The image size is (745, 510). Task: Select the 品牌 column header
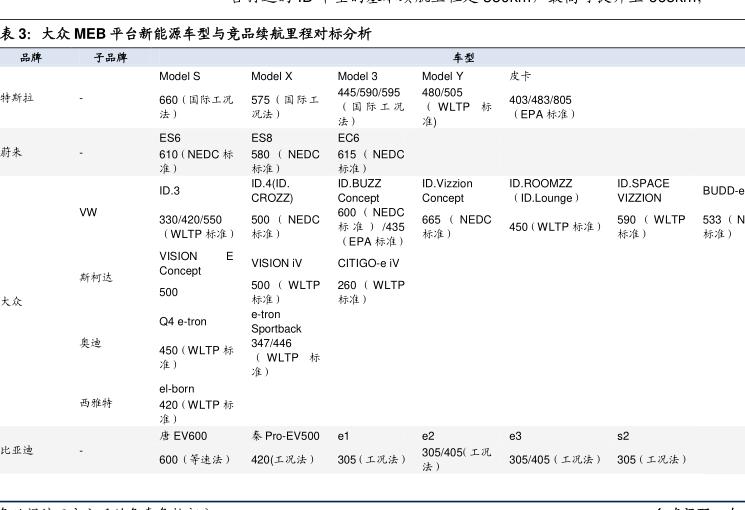(31, 58)
